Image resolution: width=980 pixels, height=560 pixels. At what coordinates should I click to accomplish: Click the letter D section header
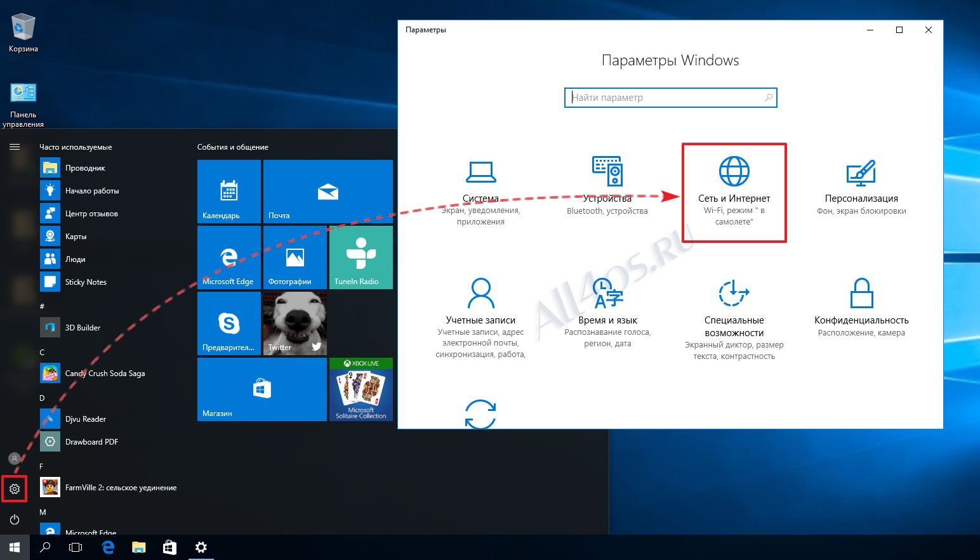click(43, 398)
